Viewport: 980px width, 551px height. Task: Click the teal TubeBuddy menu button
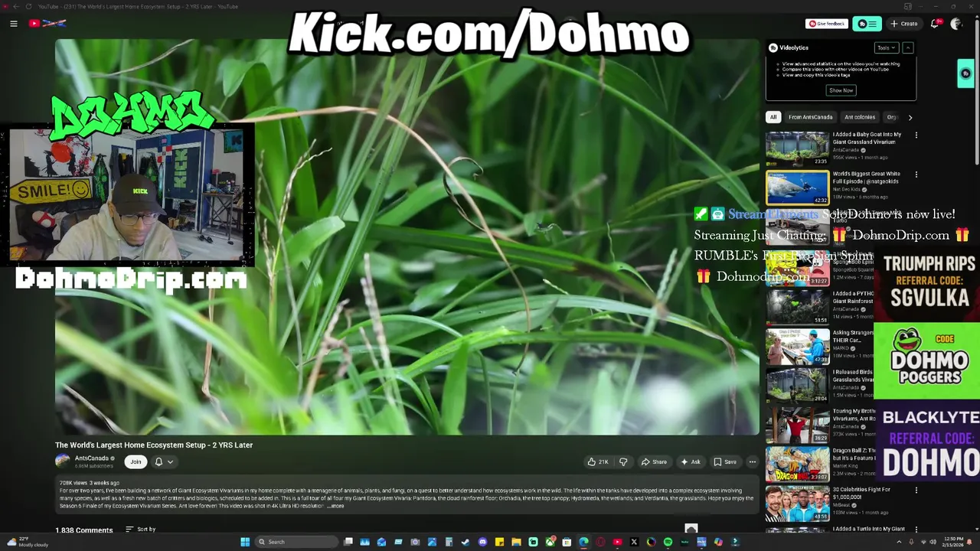867,24
